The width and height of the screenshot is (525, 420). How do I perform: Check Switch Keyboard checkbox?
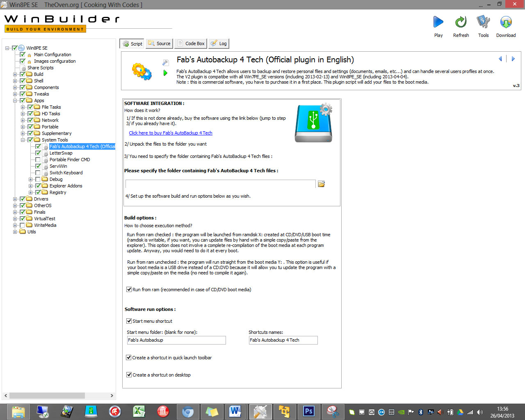click(38, 173)
